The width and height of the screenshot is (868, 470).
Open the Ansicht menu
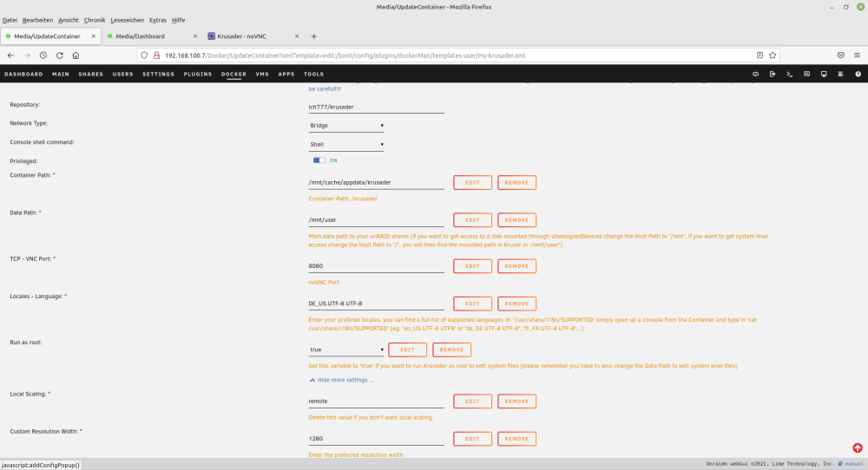pyautogui.click(x=68, y=20)
